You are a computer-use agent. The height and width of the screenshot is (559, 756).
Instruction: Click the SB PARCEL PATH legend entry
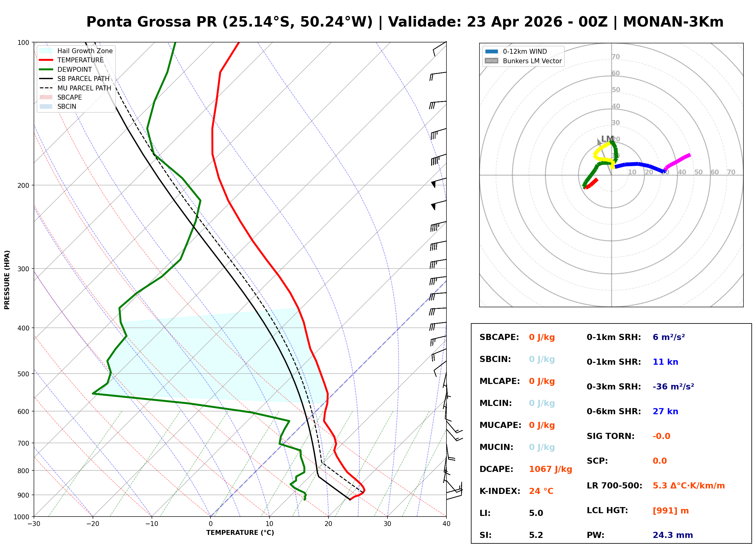[x=46, y=79]
